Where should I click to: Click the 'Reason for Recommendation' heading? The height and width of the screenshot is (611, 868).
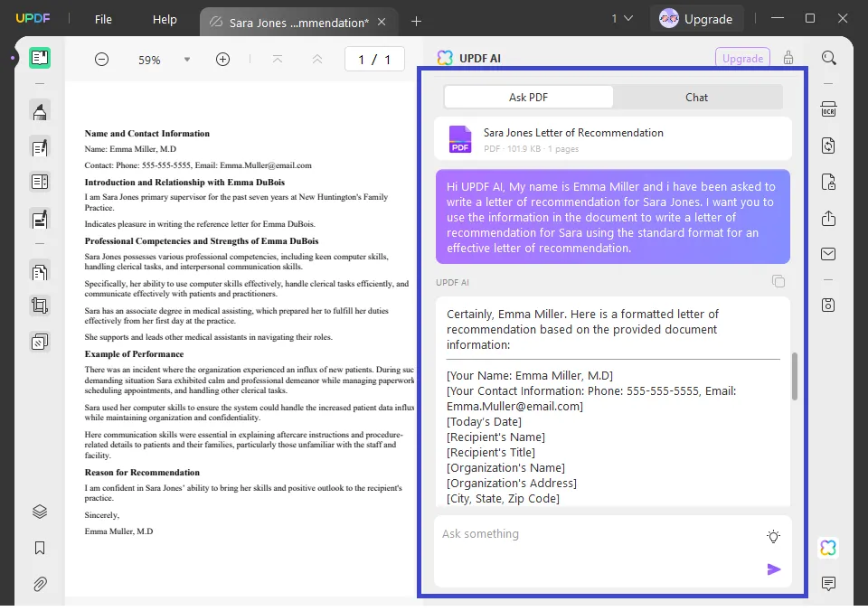[142, 473]
